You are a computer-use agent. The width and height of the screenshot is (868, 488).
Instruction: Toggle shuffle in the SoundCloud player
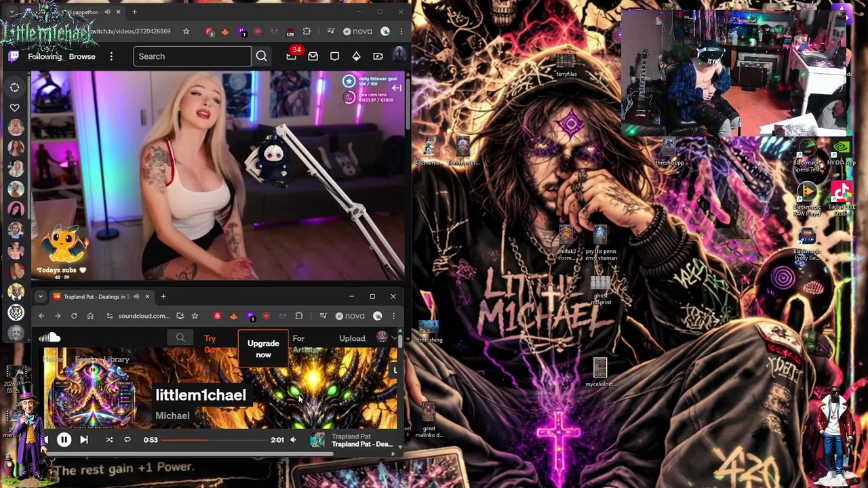(x=109, y=440)
